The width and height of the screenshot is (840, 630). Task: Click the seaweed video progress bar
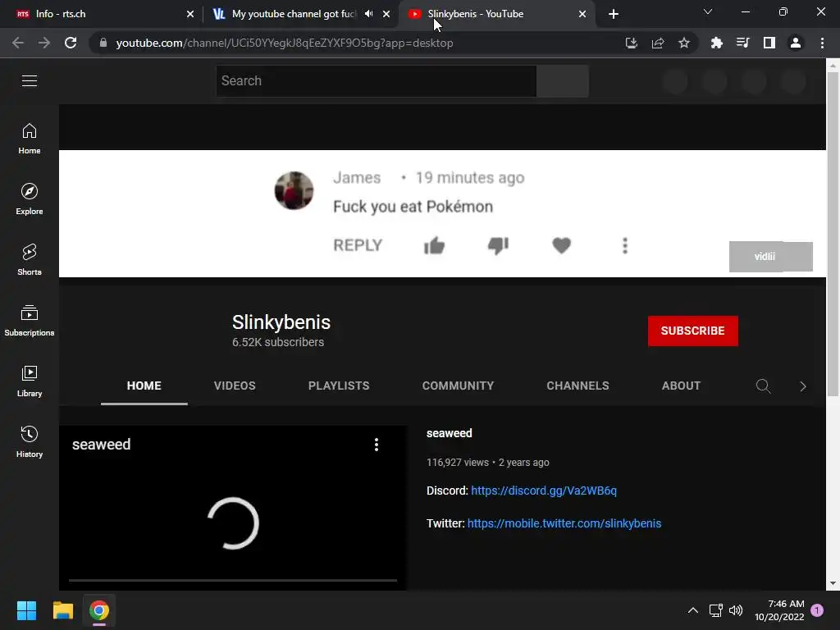(x=232, y=580)
